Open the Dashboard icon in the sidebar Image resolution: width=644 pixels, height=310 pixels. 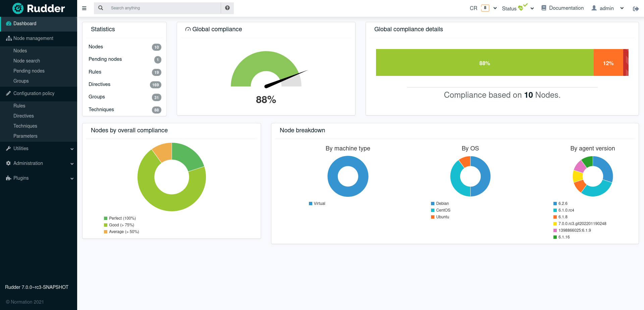(x=8, y=24)
